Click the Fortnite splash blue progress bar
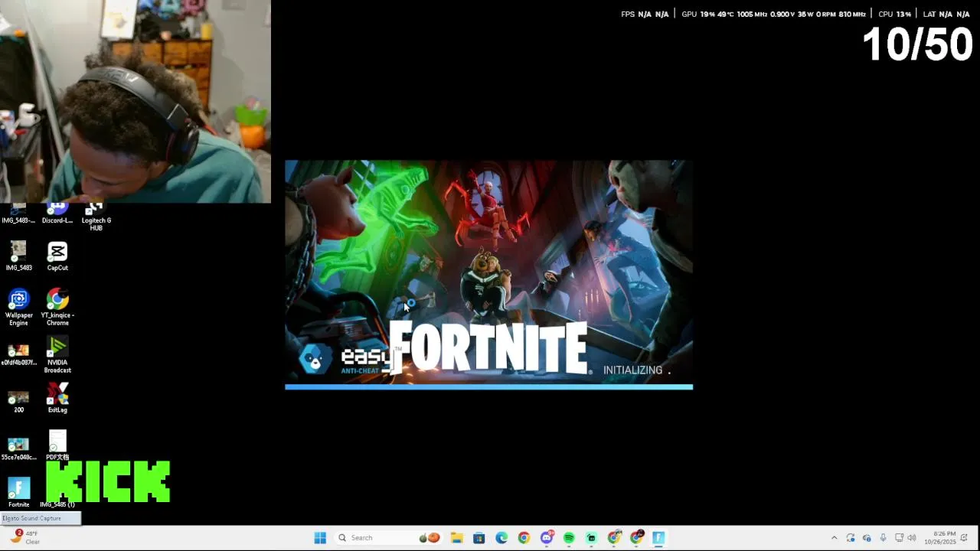Image resolution: width=980 pixels, height=551 pixels. point(488,387)
